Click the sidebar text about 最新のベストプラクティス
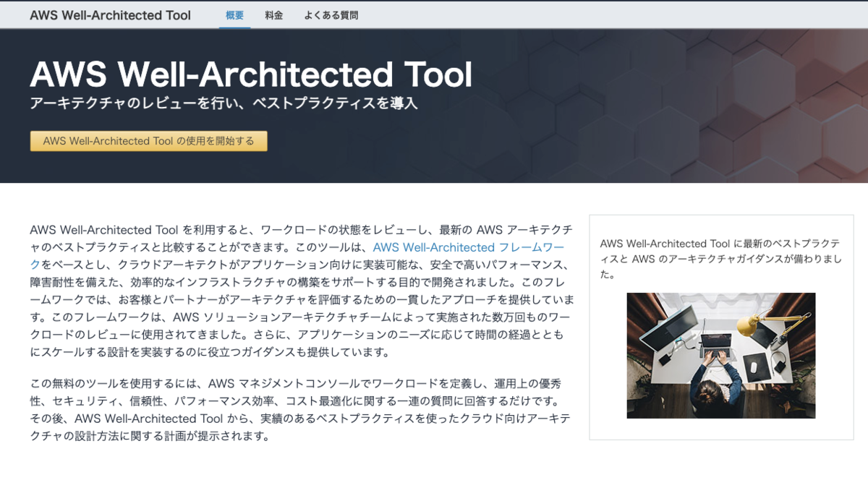The width and height of the screenshot is (868, 501). tap(720, 259)
